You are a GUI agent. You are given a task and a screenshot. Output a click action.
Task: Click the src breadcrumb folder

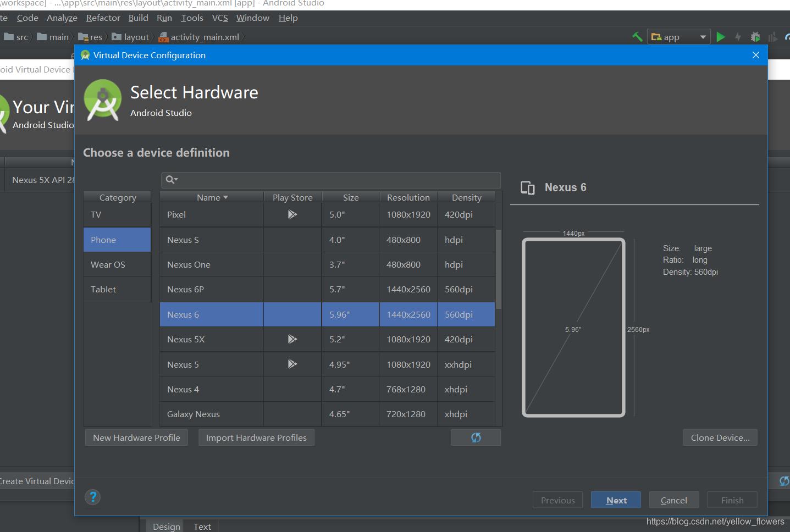click(x=16, y=37)
